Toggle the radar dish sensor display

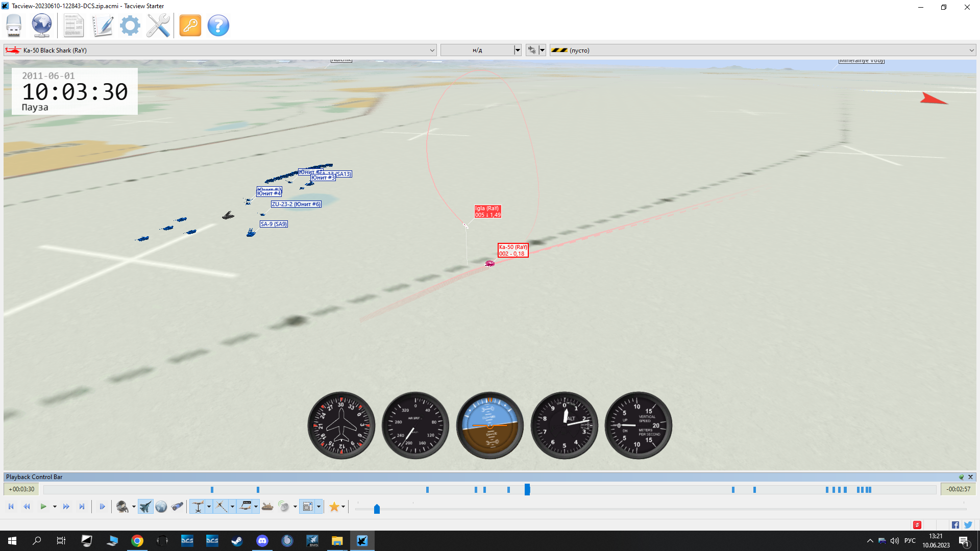click(284, 507)
